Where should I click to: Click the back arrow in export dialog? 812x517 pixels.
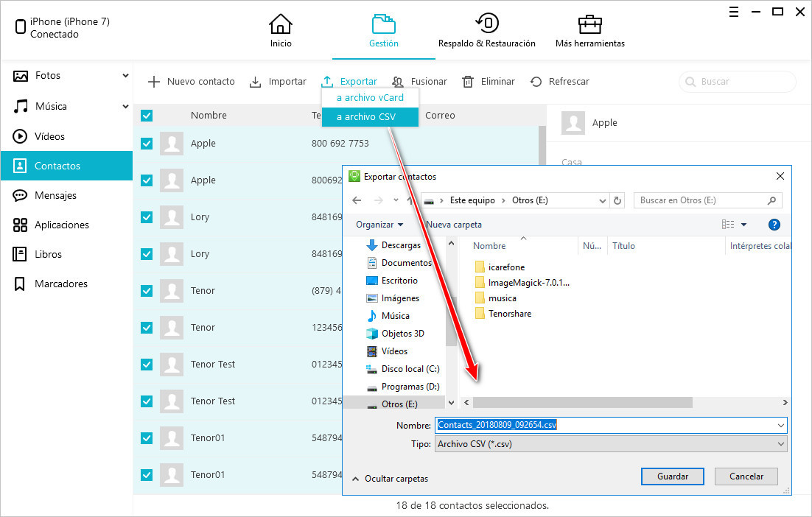357,200
